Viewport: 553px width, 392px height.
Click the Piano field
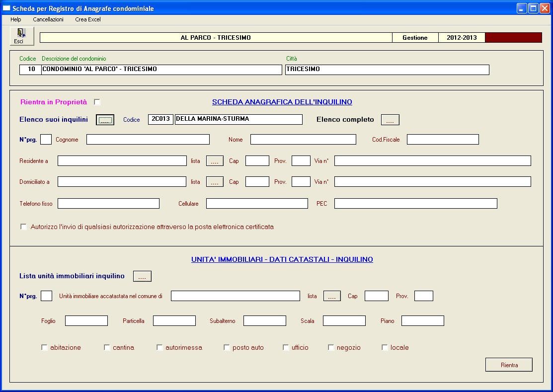tap(423, 321)
